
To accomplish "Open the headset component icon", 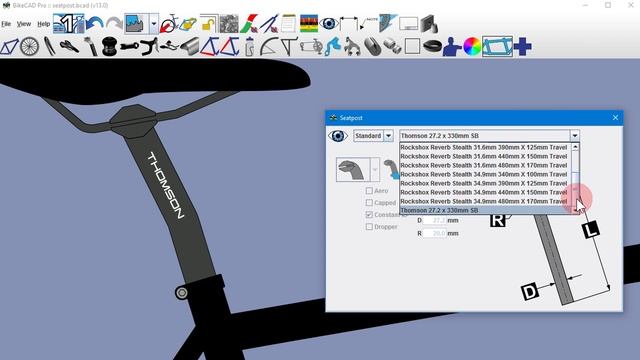I will [109, 47].
